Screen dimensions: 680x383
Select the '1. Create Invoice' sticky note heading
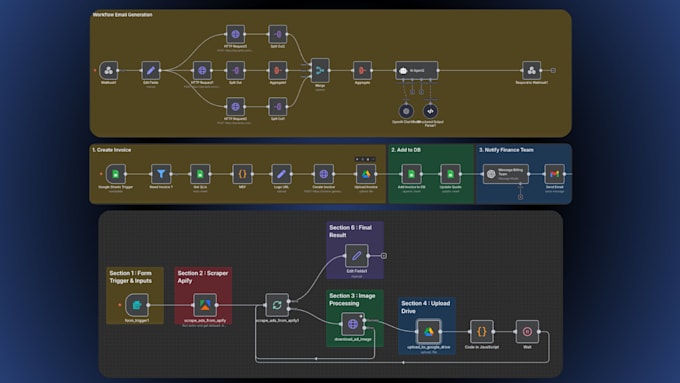pyautogui.click(x=111, y=150)
